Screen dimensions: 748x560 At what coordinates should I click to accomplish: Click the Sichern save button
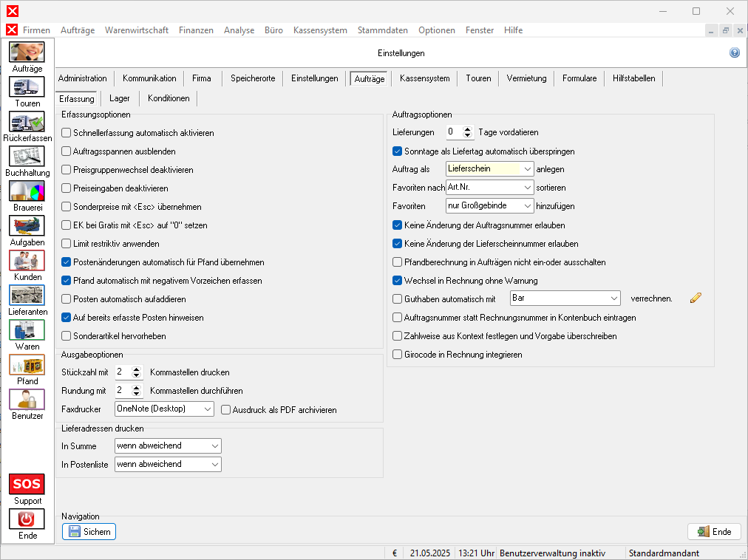pyautogui.click(x=89, y=532)
